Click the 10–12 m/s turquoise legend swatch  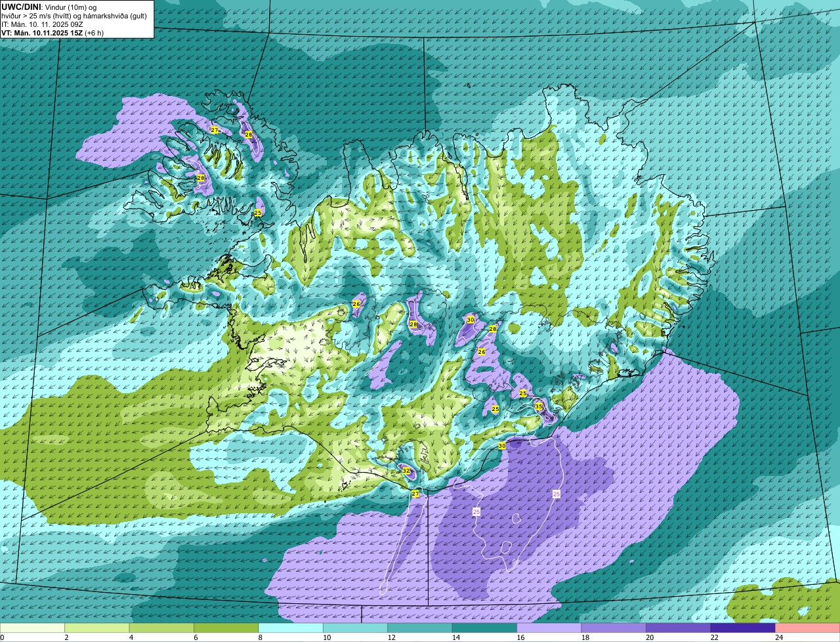[x=356, y=628]
